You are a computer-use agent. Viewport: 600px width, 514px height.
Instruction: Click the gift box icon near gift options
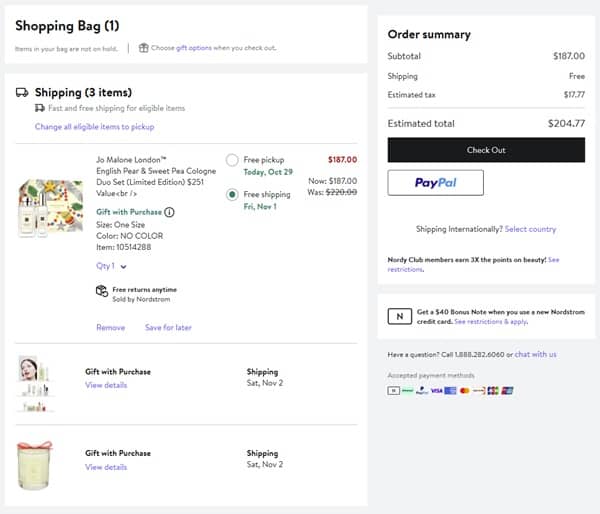tap(144, 48)
